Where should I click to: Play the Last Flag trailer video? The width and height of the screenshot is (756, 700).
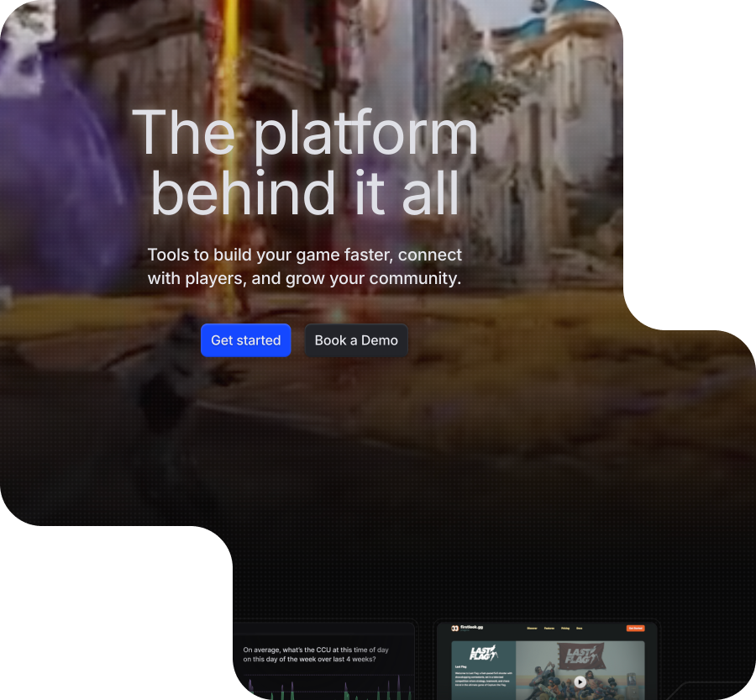580,682
